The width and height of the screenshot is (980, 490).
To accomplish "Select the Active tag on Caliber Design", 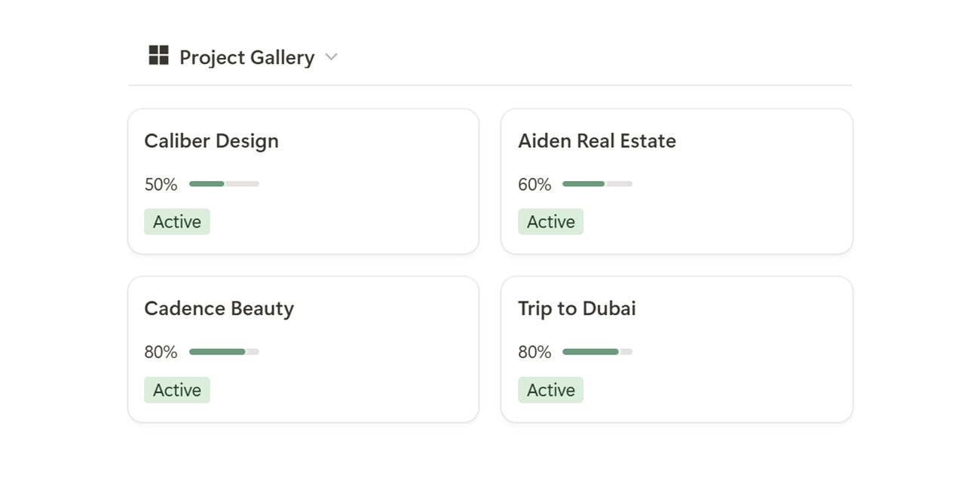I will [177, 222].
